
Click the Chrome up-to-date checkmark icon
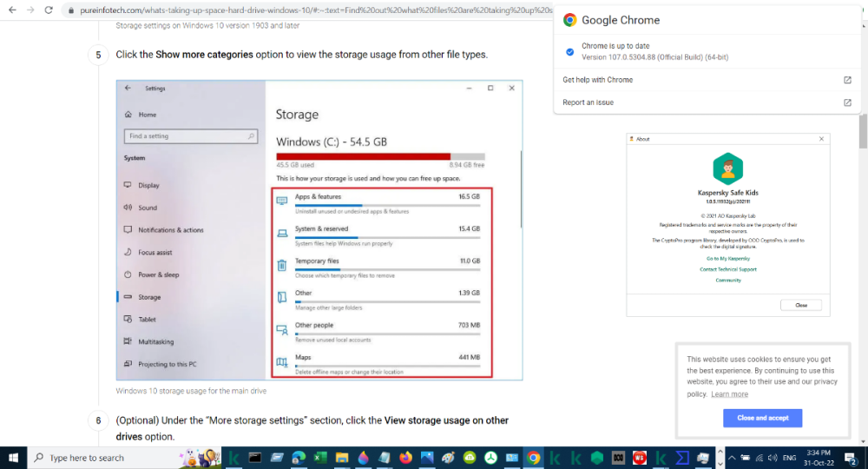569,51
